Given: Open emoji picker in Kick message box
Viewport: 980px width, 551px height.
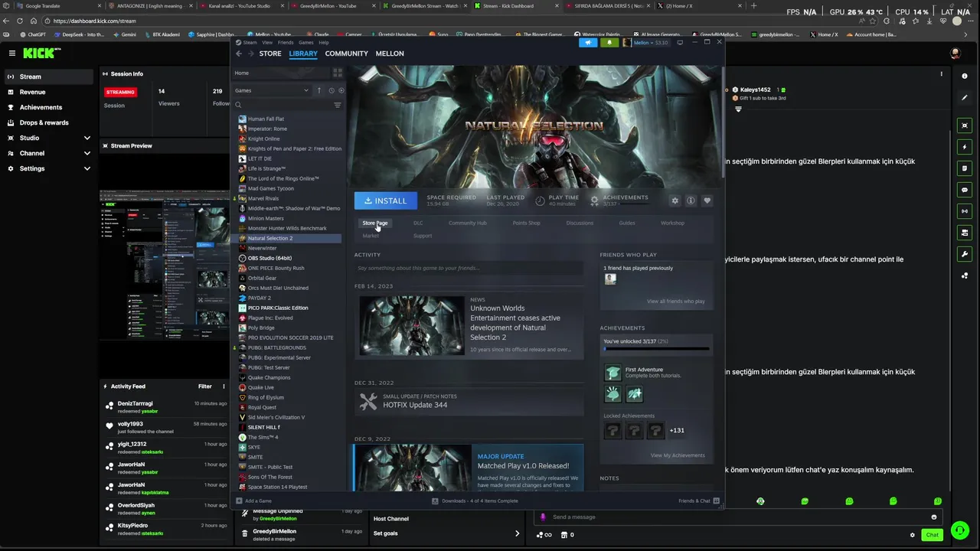Looking at the screenshot, I should (933, 517).
